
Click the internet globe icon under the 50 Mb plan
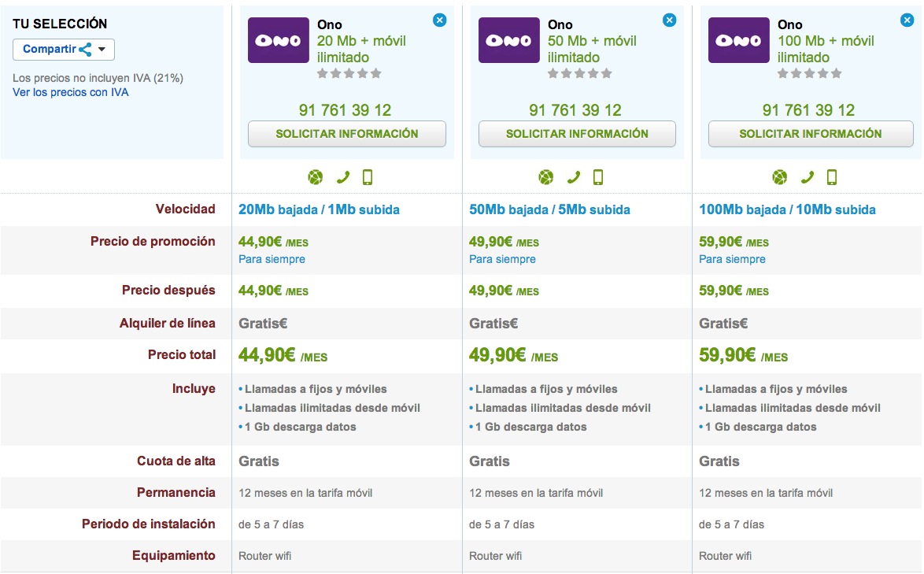(x=546, y=177)
